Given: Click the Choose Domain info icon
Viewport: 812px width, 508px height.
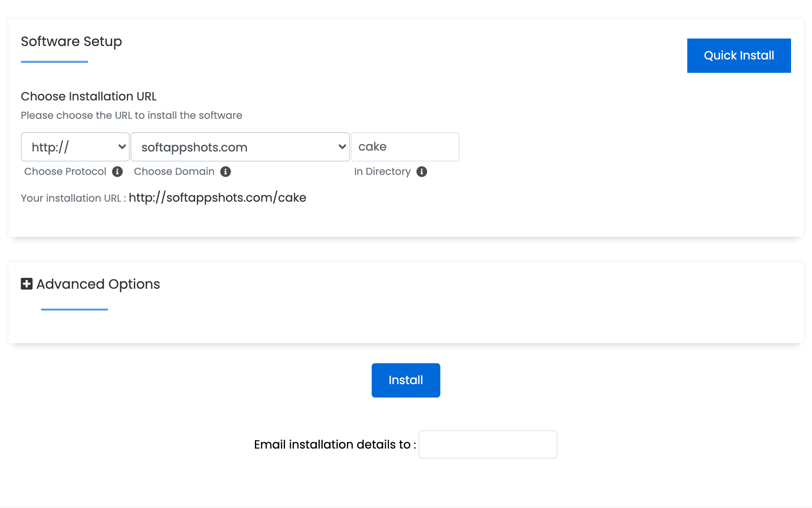Looking at the screenshot, I should click(x=226, y=172).
